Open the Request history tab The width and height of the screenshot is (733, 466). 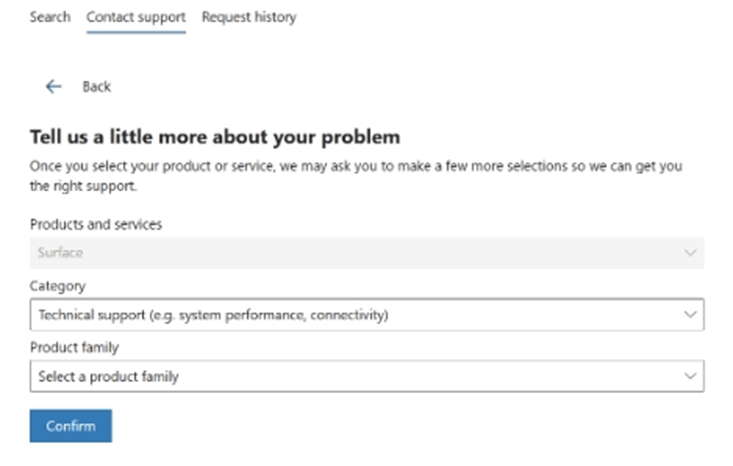(249, 17)
